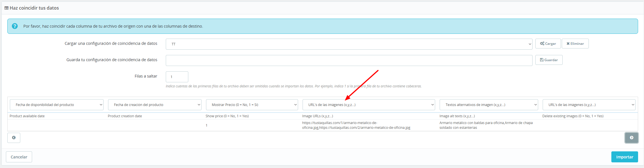Open the URL's de las imagenes dropdown under the red arrow

[368, 105]
